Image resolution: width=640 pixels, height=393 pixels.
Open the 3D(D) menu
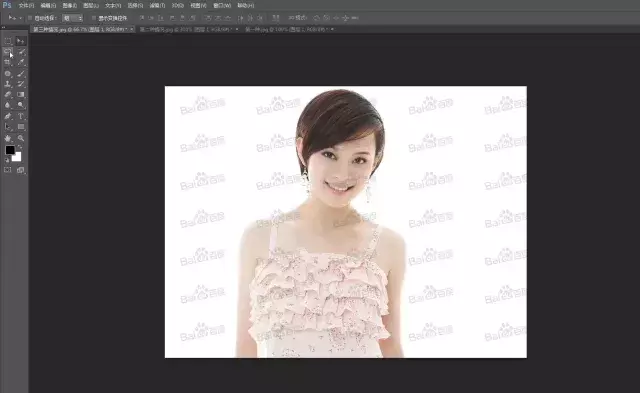point(178,6)
